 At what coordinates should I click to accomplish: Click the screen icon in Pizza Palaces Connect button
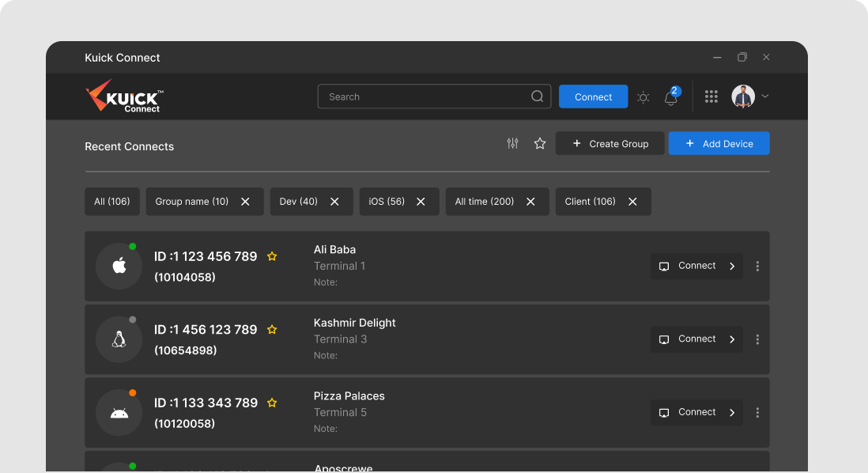pyautogui.click(x=664, y=413)
